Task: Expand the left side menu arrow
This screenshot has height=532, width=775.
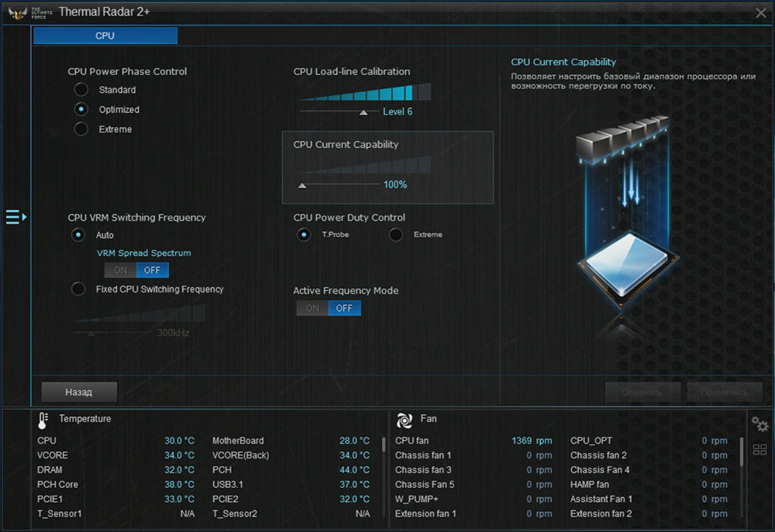Action: pyautogui.click(x=15, y=217)
